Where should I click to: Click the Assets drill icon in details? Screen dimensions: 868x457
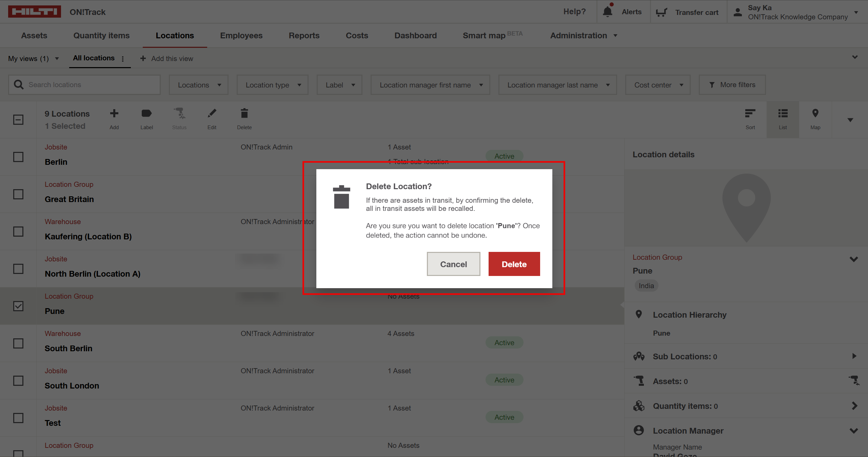(639, 381)
